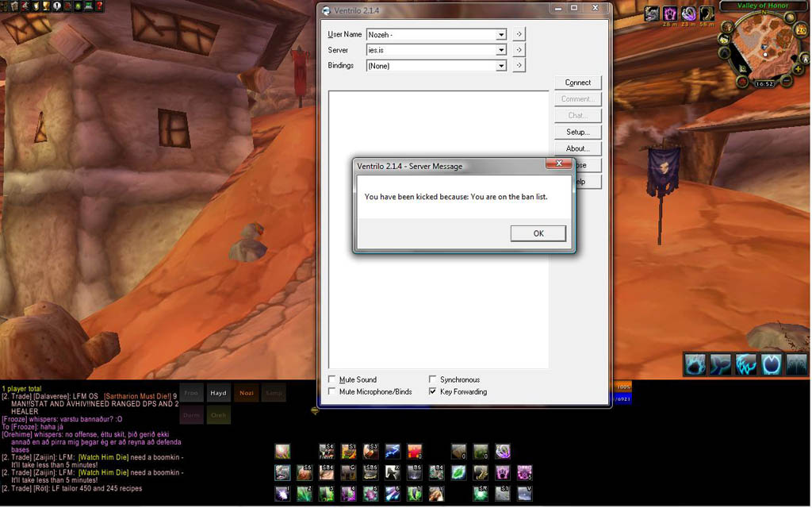
Task: Open the green eye group finder icon
Action: click(78, 6)
